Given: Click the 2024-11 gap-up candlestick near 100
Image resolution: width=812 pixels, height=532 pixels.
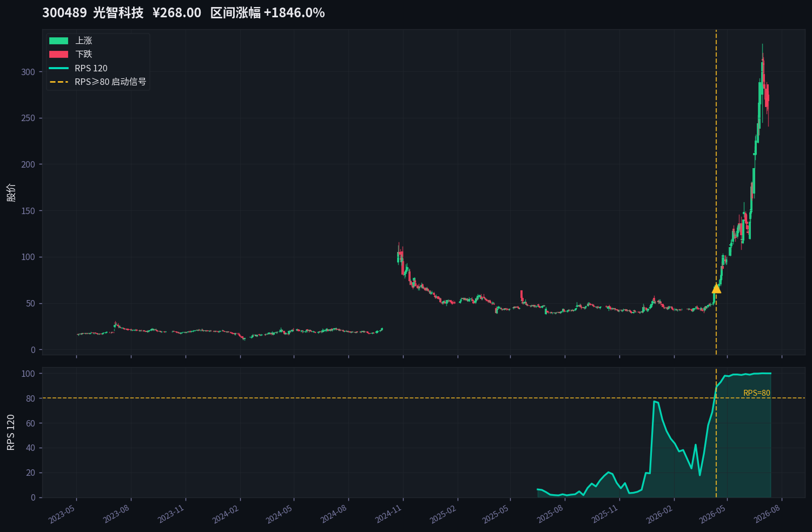Looking at the screenshot, I should click(x=398, y=255).
